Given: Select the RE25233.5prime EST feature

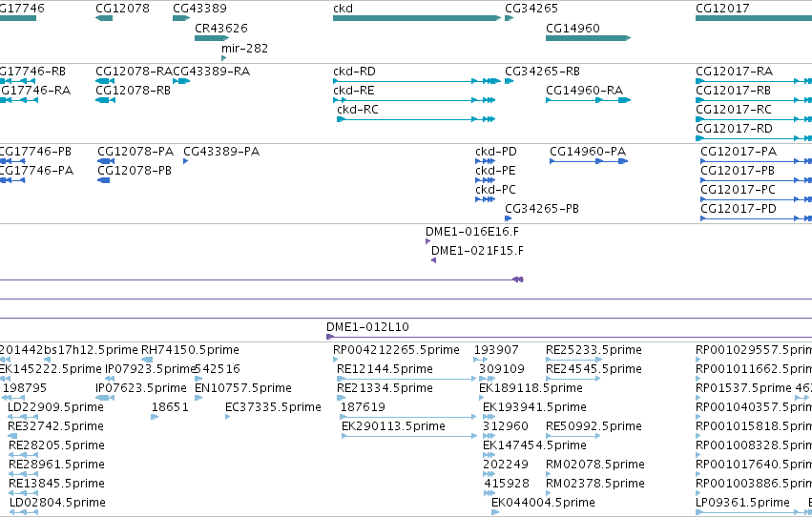Looking at the screenshot, I should click(x=573, y=360).
